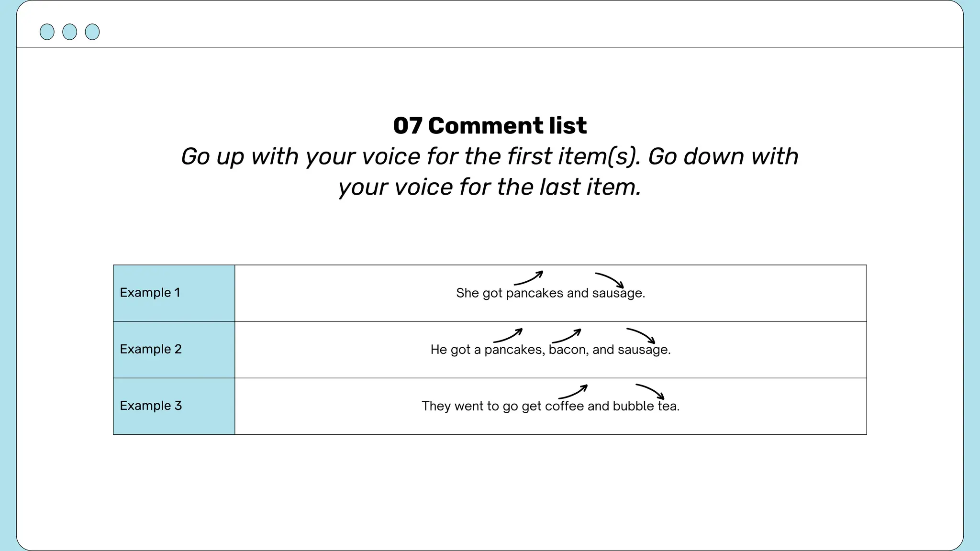Click the middle circle in the window header

69,32
